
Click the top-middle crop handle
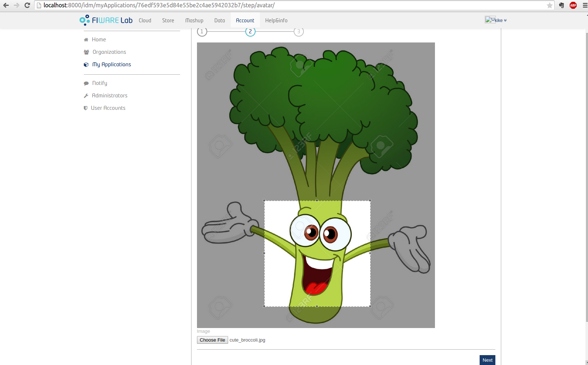[317, 201]
